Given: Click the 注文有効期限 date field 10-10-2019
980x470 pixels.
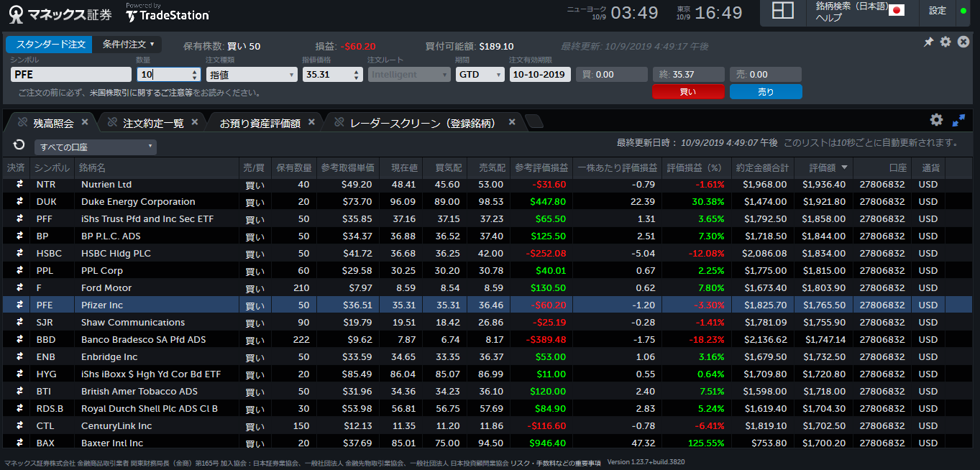Looking at the screenshot, I should [540, 74].
